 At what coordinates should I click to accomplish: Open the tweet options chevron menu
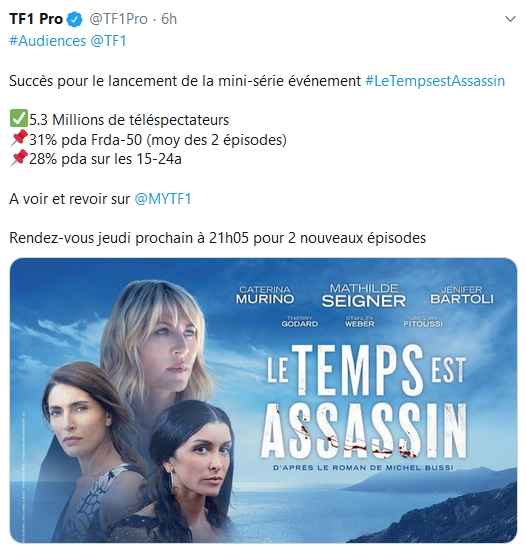pos(510,19)
